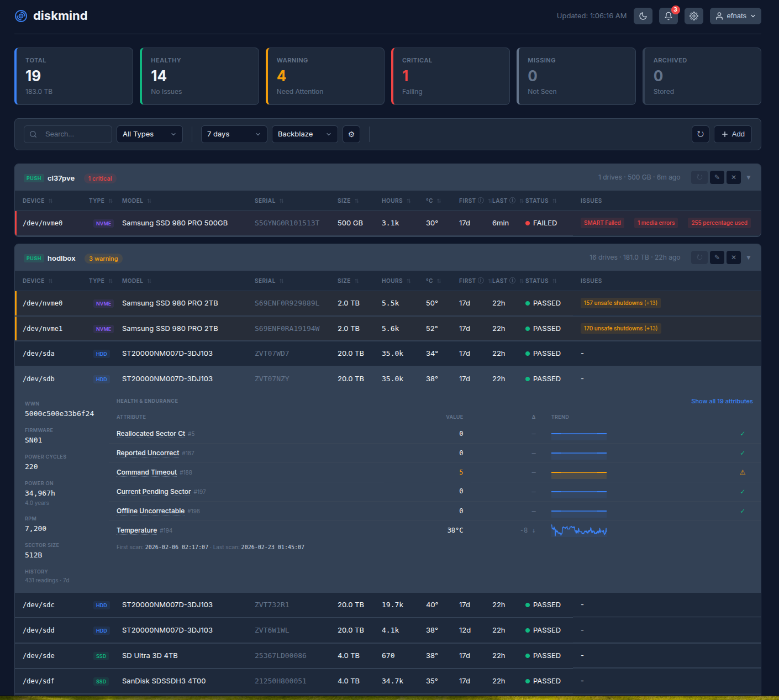The image size is (779, 700).
Task: Open the notifications bell
Action: pyautogui.click(x=668, y=16)
